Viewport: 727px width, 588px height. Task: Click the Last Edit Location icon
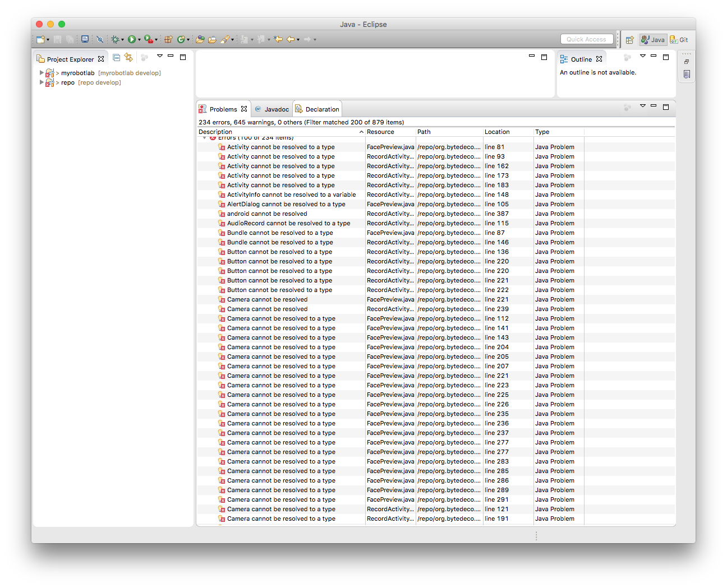click(x=278, y=39)
